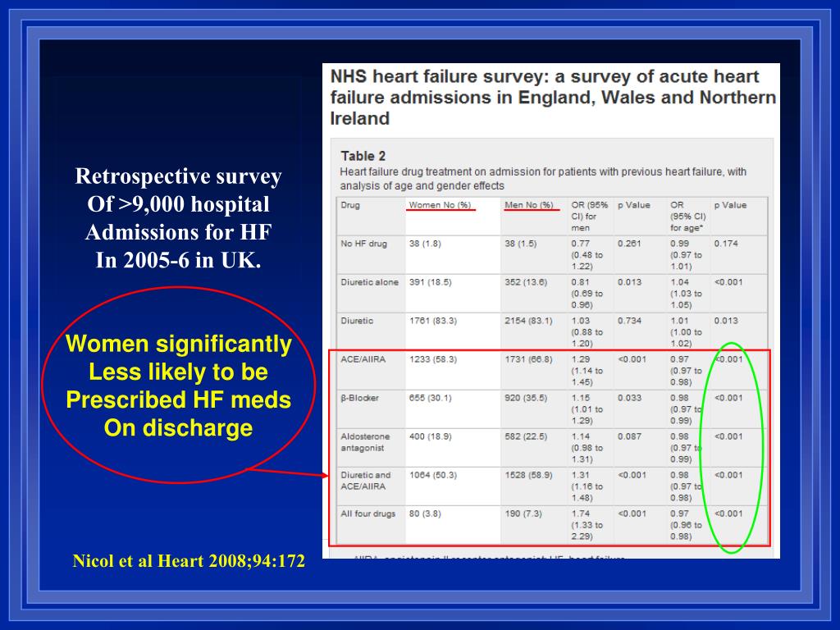Click the p value "0.174"

(726, 244)
